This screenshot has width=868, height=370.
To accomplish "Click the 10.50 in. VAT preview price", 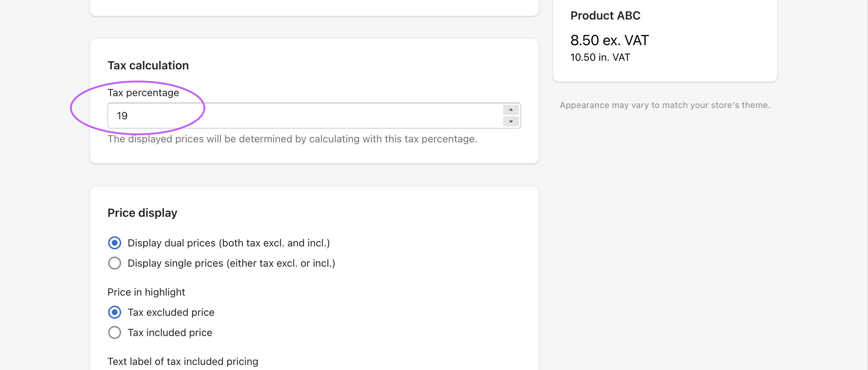I will point(600,57).
